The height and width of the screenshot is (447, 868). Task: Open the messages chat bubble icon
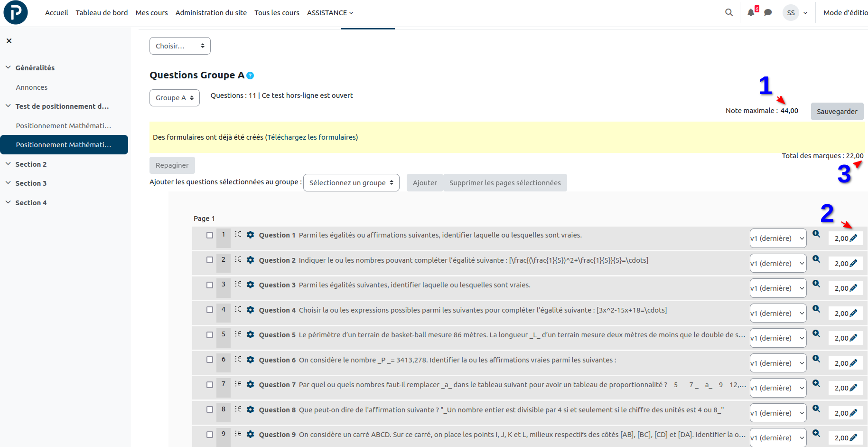[x=768, y=13]
